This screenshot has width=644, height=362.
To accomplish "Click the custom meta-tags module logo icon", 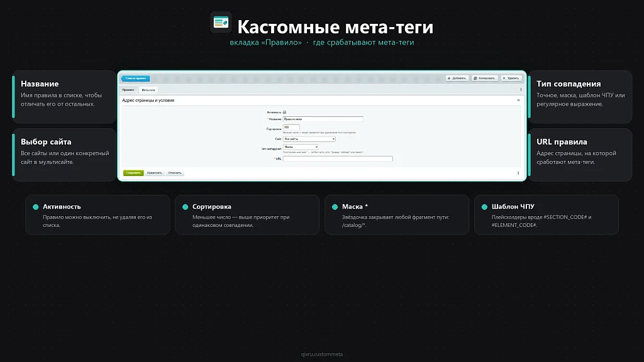I will (x=221, y=22).
